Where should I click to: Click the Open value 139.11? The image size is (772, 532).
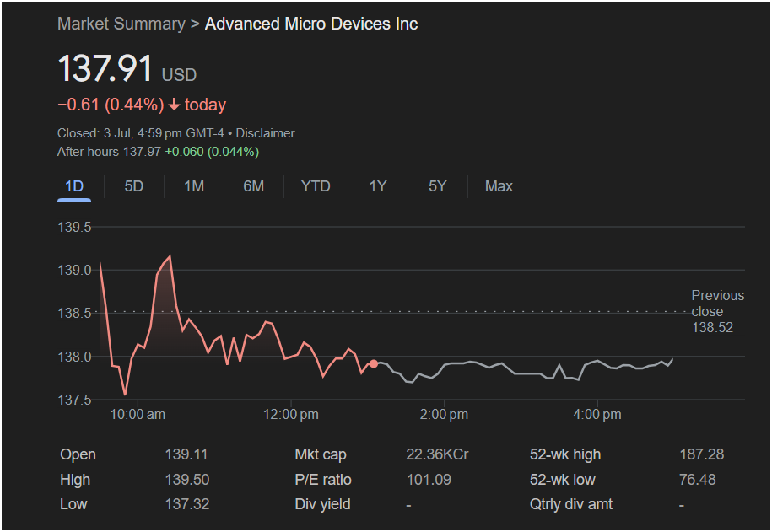[186, 454]
